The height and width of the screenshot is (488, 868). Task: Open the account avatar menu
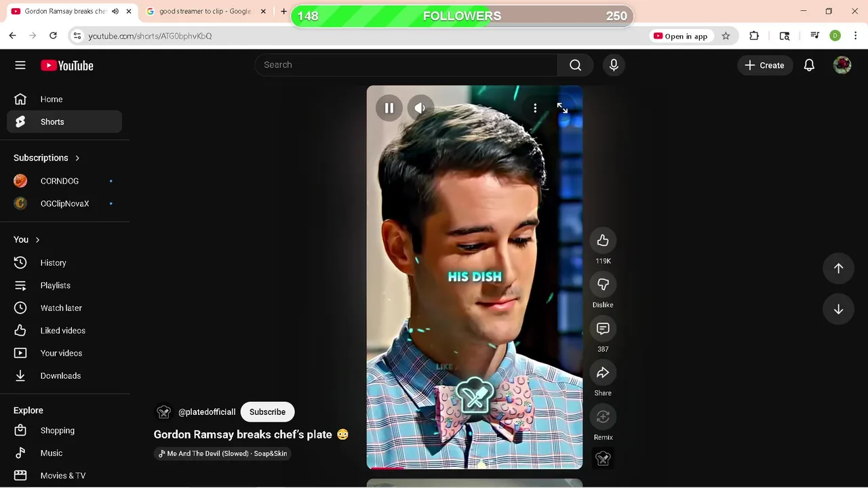coord(842,65)
